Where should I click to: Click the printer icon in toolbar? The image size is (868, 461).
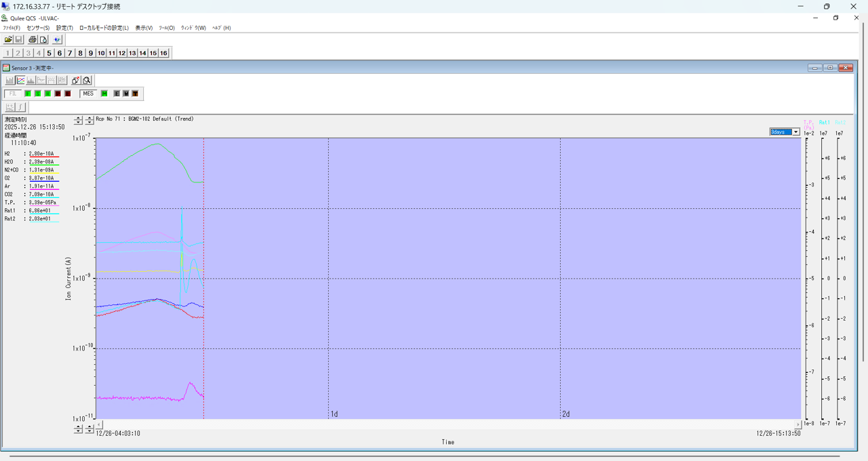coord(33,40)
